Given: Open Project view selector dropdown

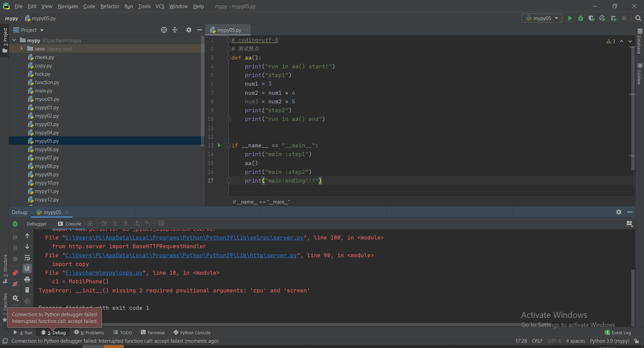Looking at the screenshot, I should click(29, 30).
